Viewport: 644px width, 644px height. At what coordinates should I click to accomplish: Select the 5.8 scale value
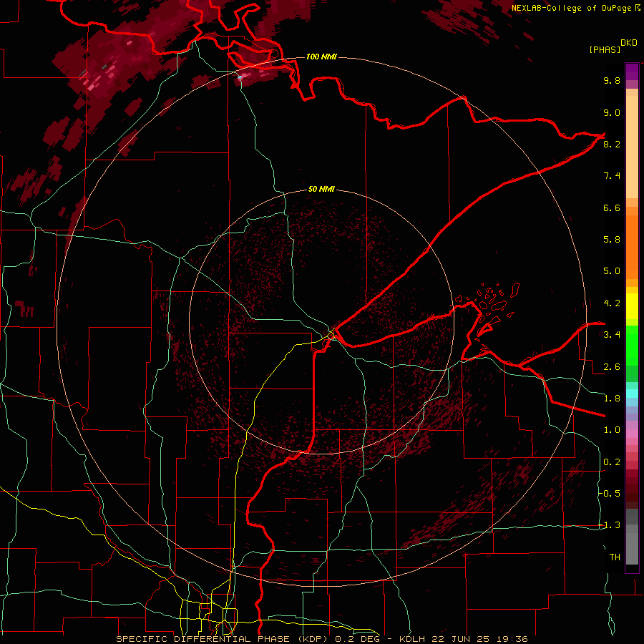[x=612, y=239]
